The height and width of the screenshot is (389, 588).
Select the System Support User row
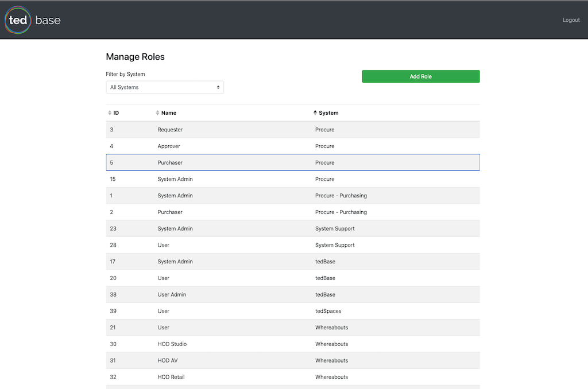coord(293,245)
